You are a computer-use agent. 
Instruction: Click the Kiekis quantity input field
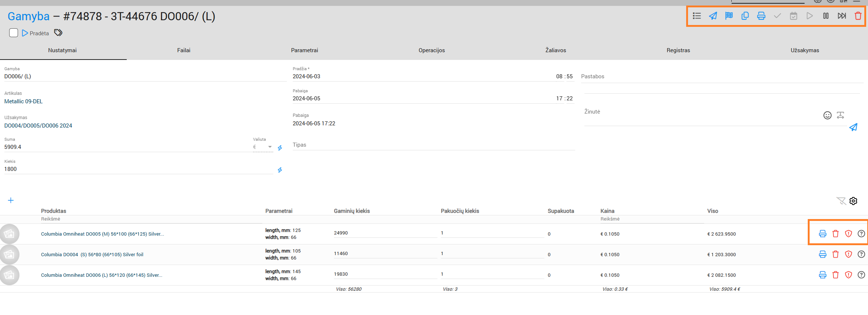pyautogui.click(x=138, y=169)
